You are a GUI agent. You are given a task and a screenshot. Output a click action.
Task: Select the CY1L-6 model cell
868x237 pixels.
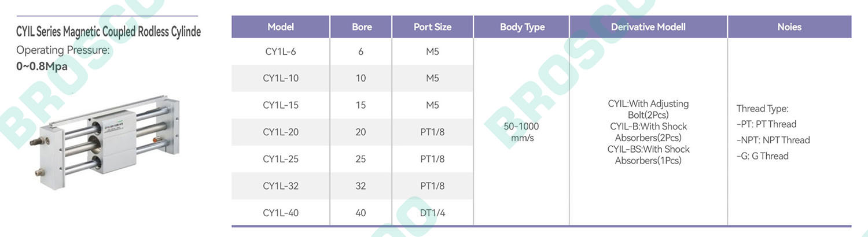[281, 51]
